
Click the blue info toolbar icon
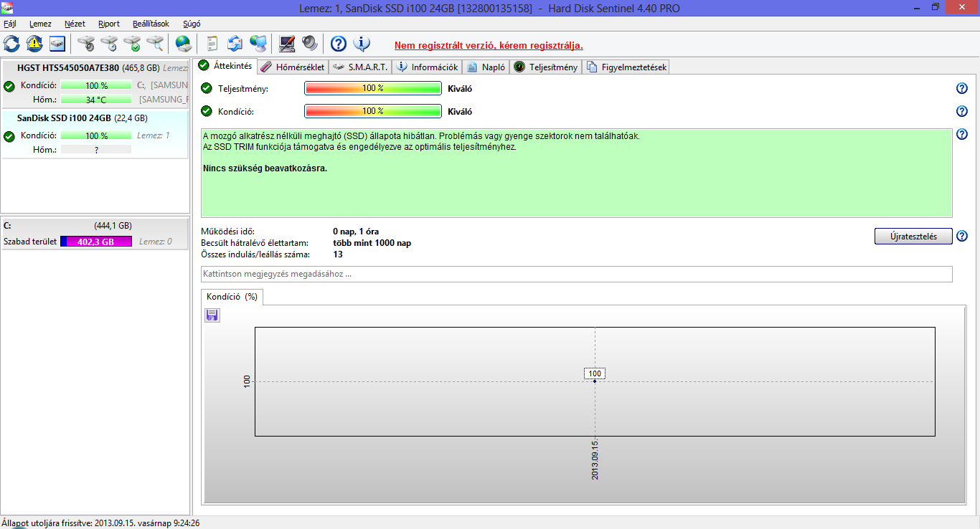[362, 44]
